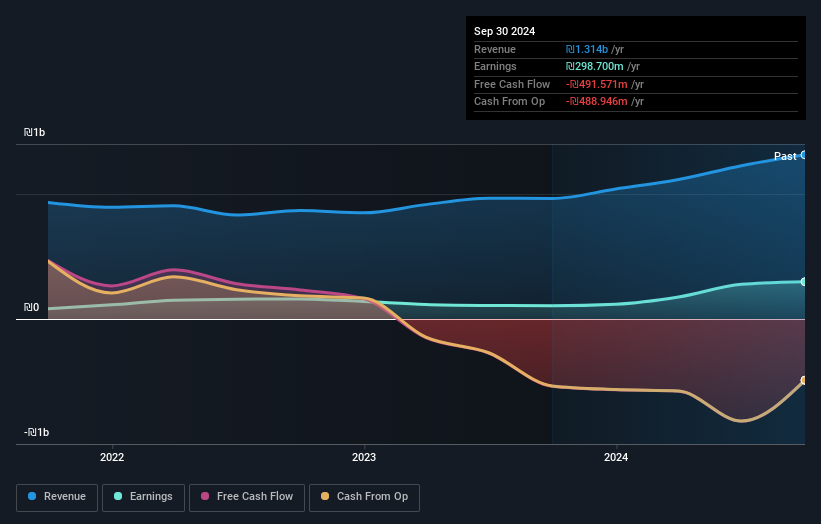821x524 pixels.
Task: Toggle the Revenue legend button
Action: pos(57,497)
